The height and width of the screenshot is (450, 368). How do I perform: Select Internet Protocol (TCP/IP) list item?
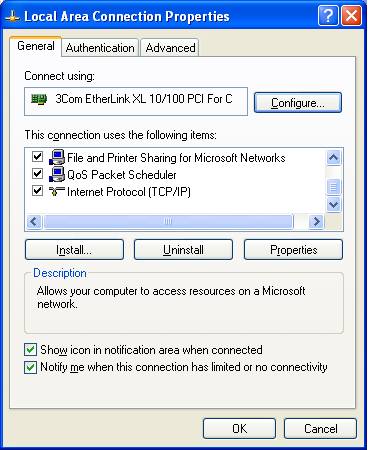129,192
